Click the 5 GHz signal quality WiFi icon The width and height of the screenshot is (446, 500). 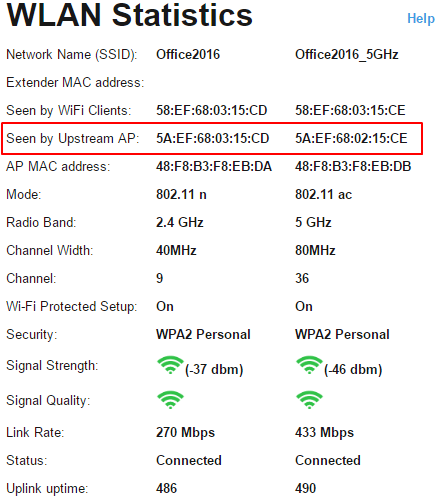309,400
